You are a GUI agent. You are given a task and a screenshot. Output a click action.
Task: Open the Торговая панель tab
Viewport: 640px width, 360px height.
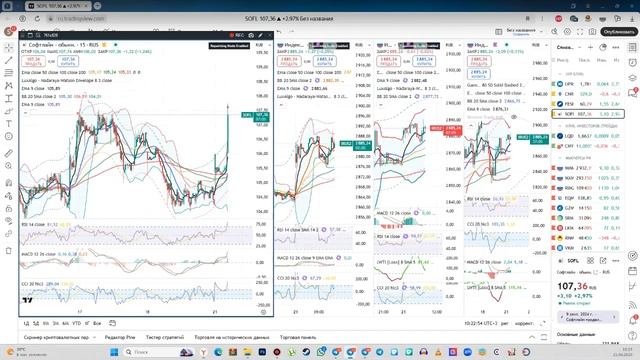click(x=298, y=338)
